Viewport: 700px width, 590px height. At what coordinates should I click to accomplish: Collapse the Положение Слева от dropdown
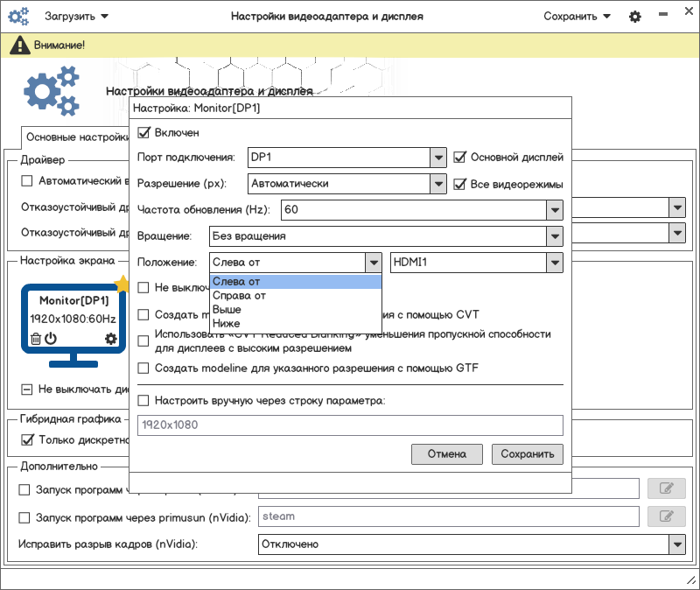296,263
